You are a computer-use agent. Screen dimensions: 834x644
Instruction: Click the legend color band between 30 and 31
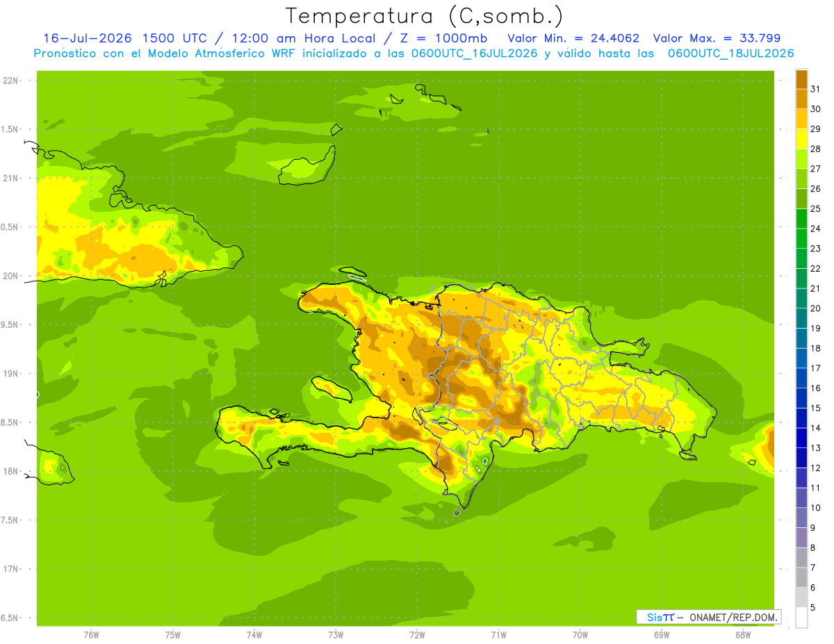pyautogui.click(x=801, y=99)
